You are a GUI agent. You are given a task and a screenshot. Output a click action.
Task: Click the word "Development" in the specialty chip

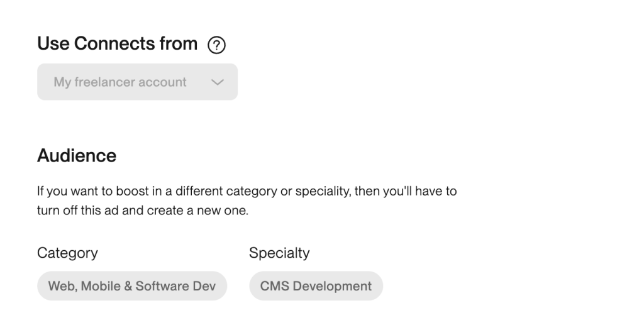pos(332,286)
